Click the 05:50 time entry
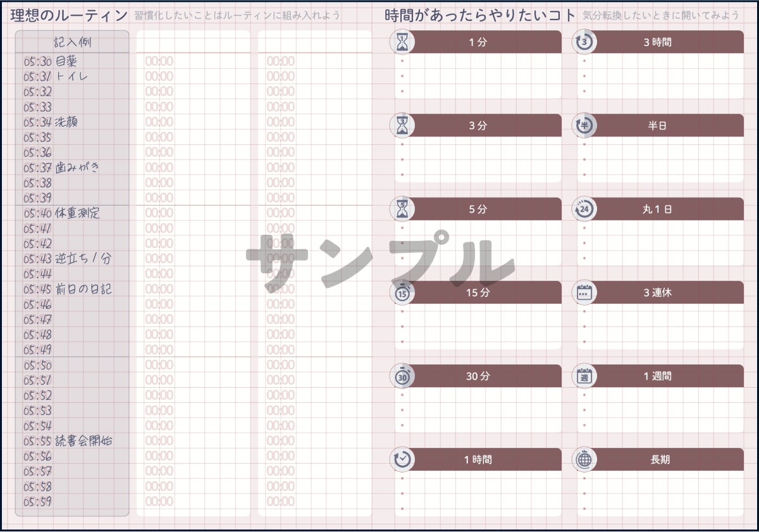759x532 pixels. (x=38, y=365)
